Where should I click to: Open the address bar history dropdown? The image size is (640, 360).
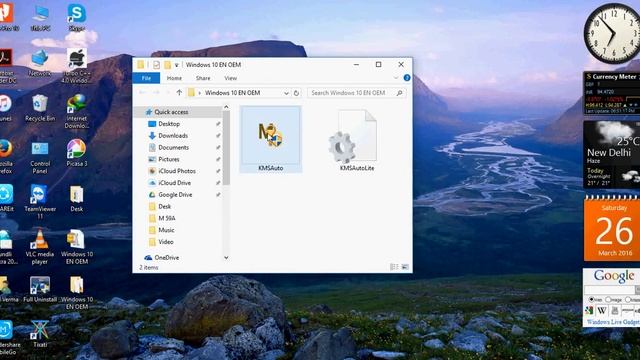pos(286,93)
